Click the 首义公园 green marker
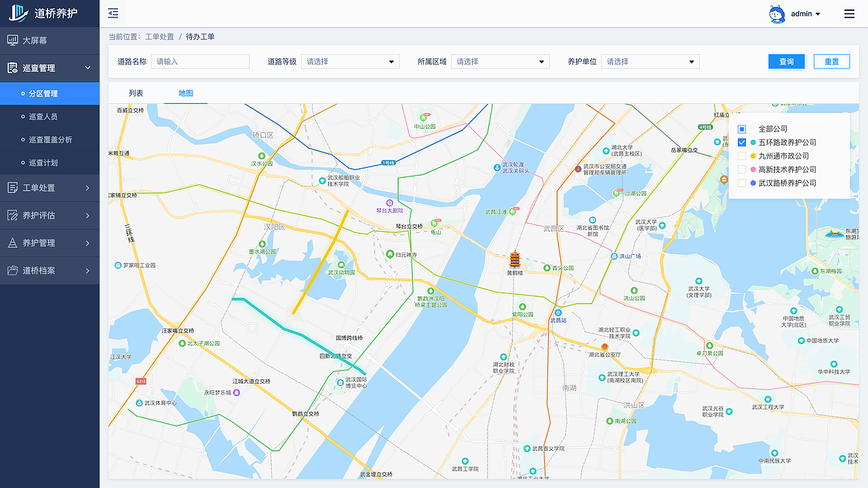This screenshot has width=868, height=488. tap(546, 268)
